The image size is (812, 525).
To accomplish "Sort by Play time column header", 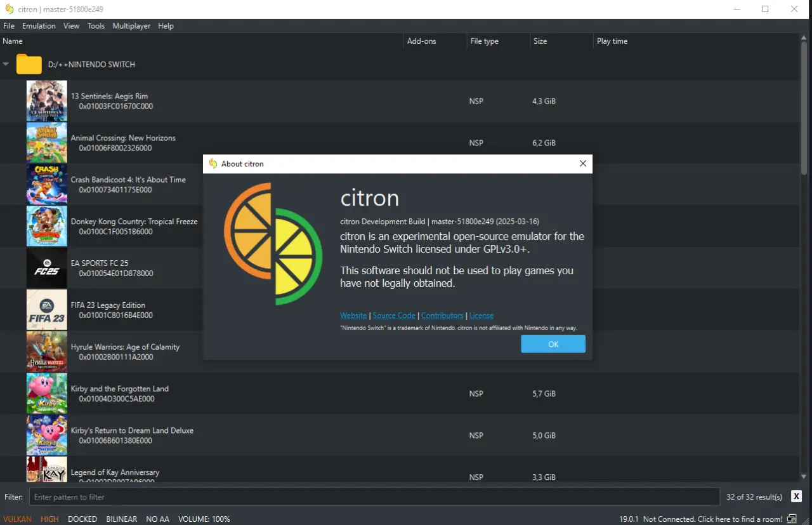I will tap(696, 41).
